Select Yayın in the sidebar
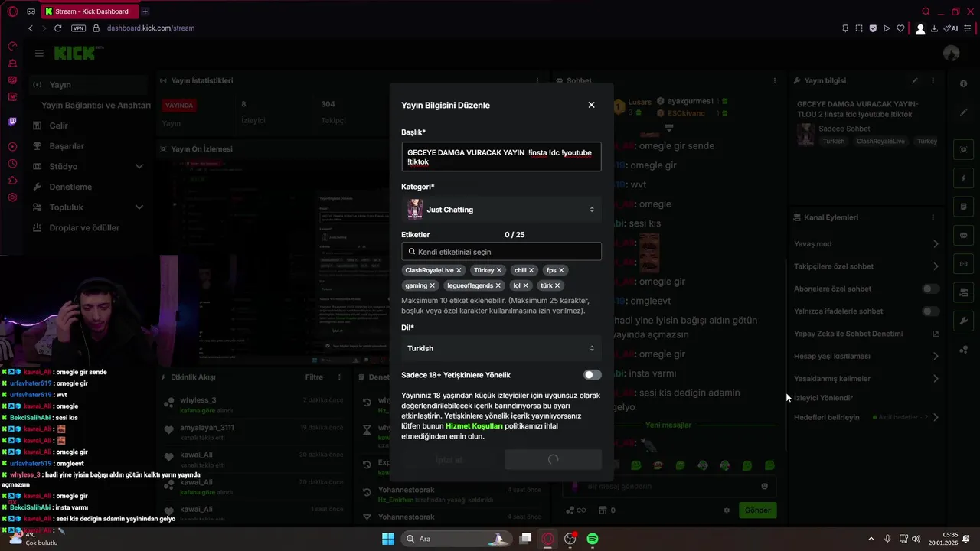This screenshot has width=980, height=551. 88,85
